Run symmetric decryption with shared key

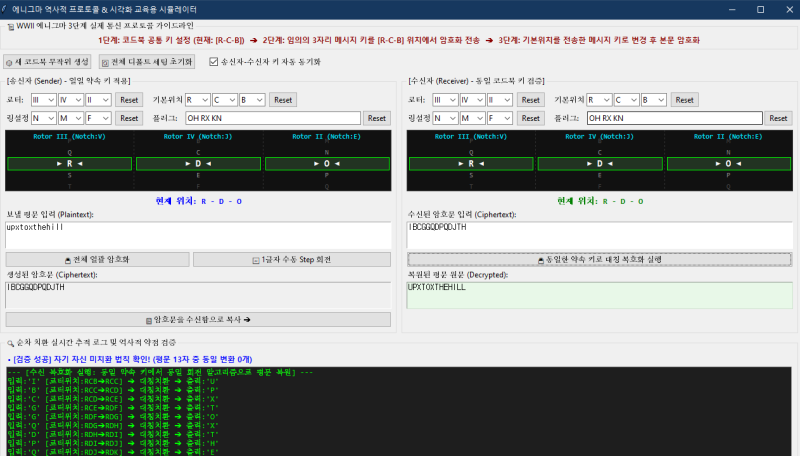(x=599, y=260)
